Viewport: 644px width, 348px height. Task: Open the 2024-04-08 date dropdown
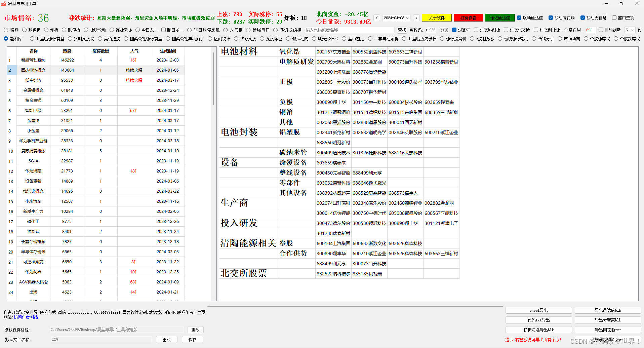pyautogui.click(x=397, y=18)
